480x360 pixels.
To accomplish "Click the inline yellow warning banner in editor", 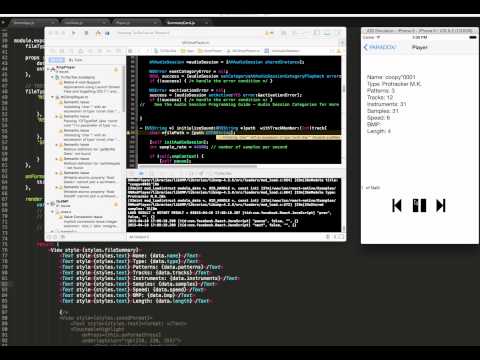I will click(279, 137).
